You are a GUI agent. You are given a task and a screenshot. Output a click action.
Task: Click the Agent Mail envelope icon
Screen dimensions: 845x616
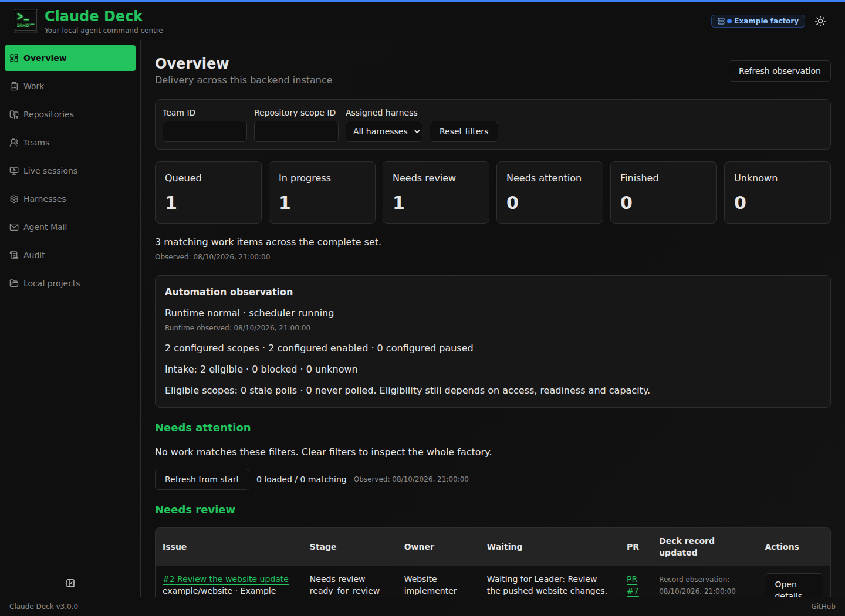pos(14,227)
